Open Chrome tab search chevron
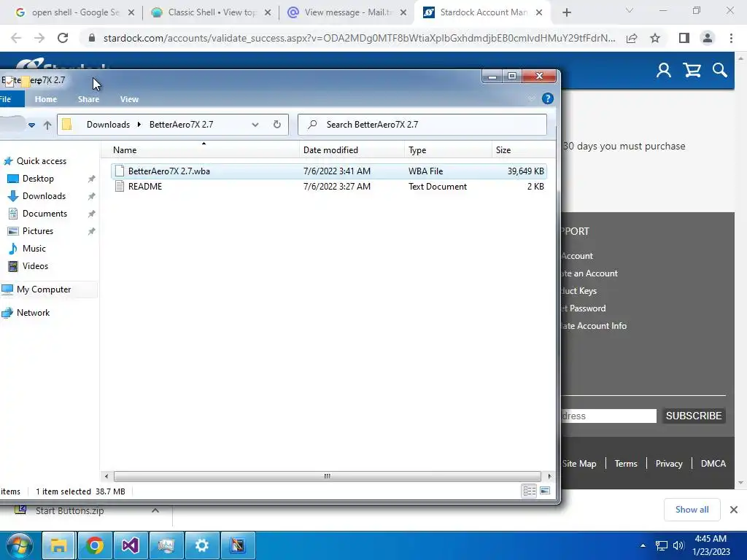This screenshot has width=747, height=560. [630, 10]
